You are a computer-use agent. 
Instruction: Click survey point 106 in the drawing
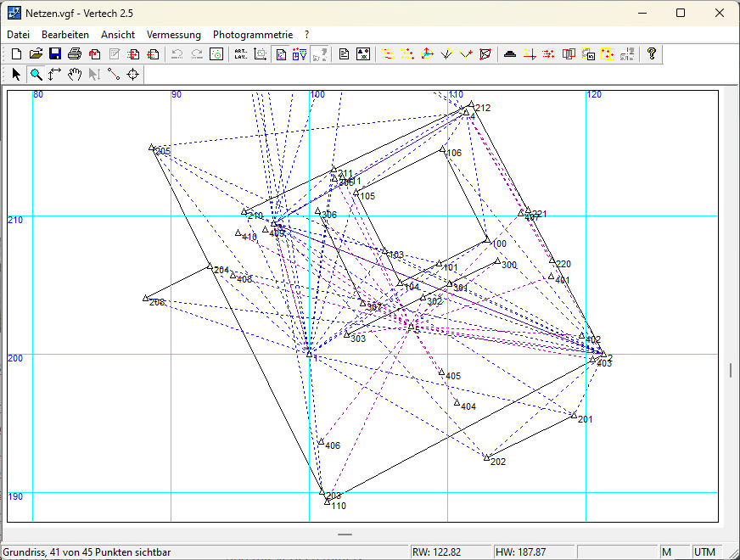coord(443,149)
